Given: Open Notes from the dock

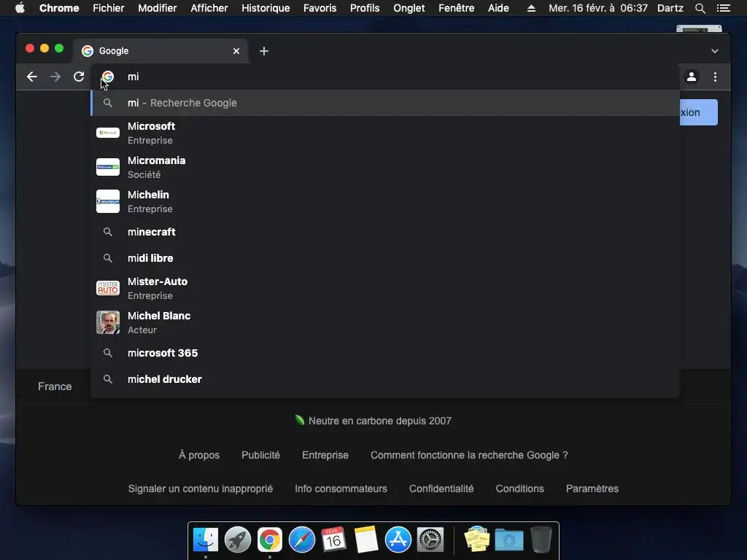Looking at the screenshot, I should (x=366, y=540).
